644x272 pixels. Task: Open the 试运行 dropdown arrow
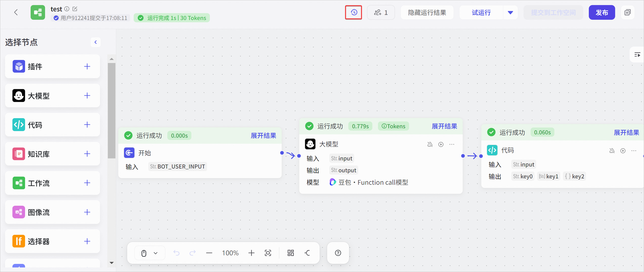[510, 12]
